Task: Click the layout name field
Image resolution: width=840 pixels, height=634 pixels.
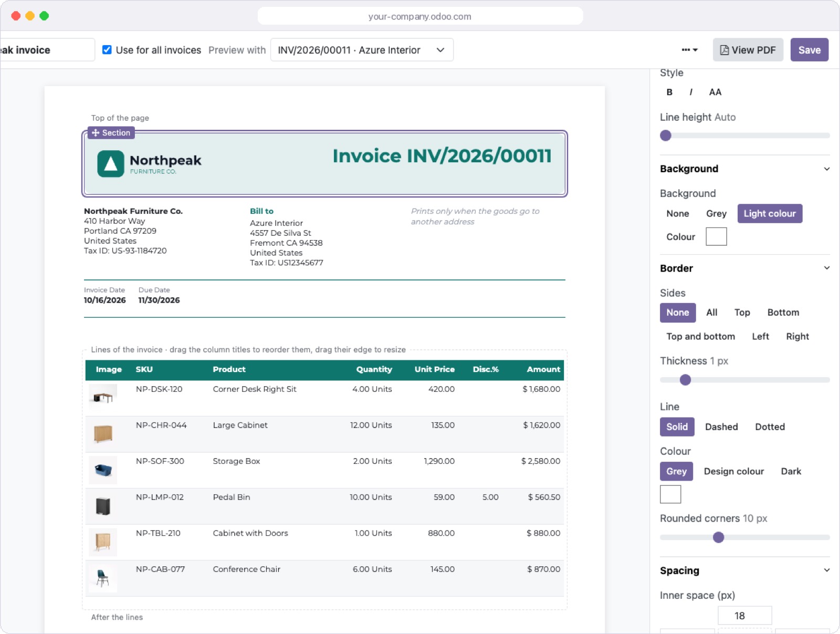Action: click(47, 50)
